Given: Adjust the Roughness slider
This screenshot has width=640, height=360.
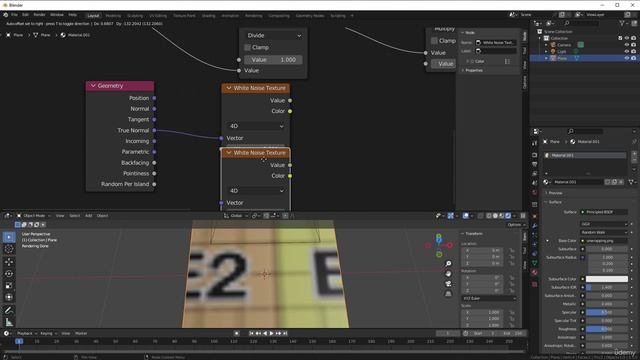Looking at the screenshot, I should [607, 329].
